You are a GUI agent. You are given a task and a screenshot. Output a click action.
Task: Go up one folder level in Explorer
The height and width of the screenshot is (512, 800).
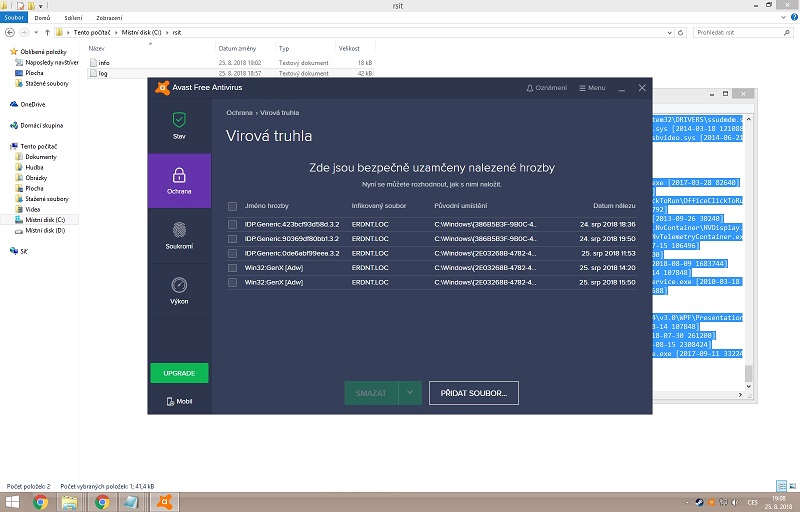47,32
